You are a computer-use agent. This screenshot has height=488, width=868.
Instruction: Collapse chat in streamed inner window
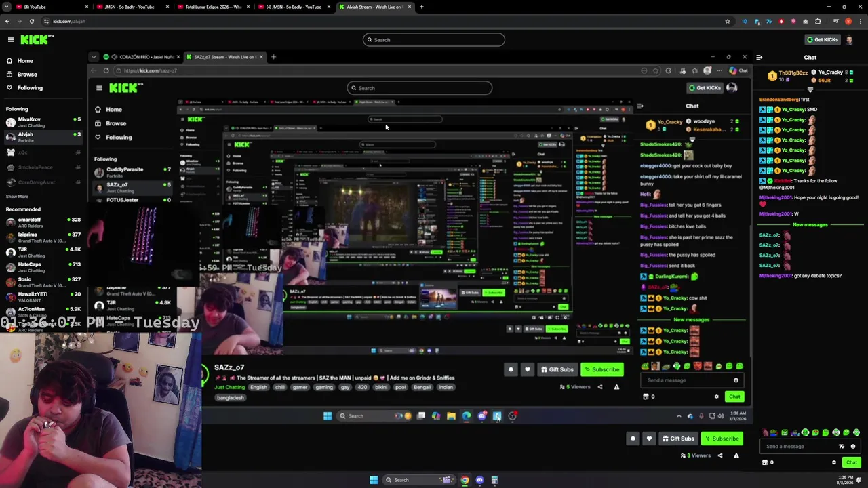point(640,106)
